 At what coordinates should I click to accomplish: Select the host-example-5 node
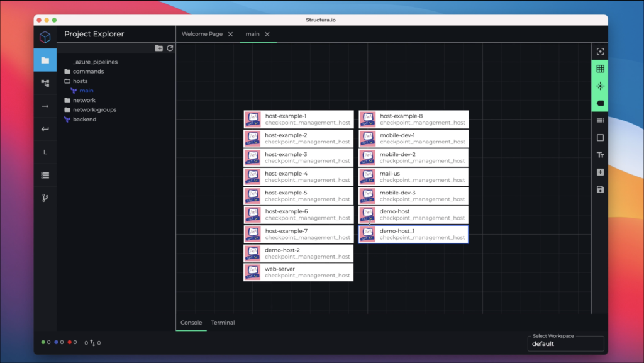pyautogui.click(x=299, y=196)
